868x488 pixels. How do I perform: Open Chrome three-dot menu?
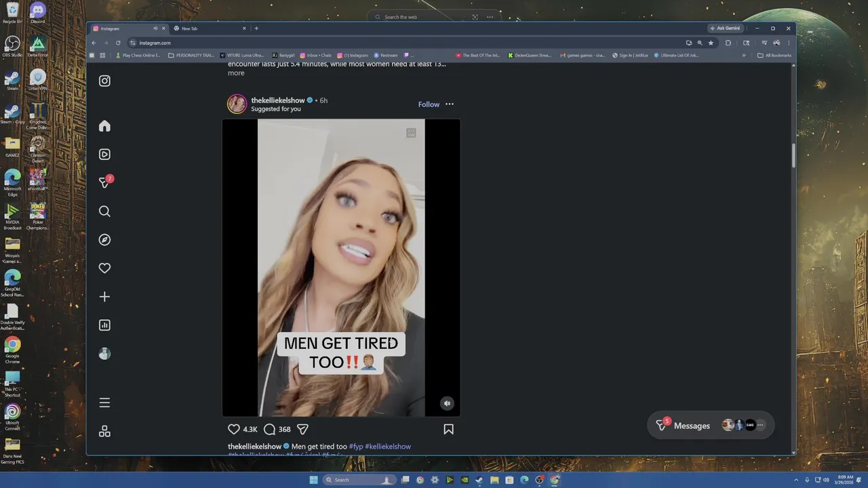(x=789, y=43)
